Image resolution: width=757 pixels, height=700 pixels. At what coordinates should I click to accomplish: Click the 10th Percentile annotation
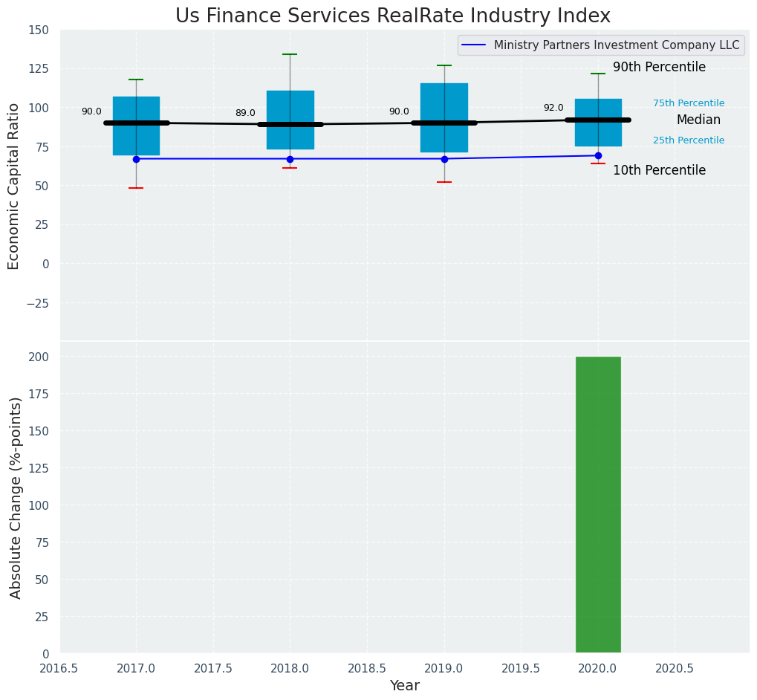point(659,171)
